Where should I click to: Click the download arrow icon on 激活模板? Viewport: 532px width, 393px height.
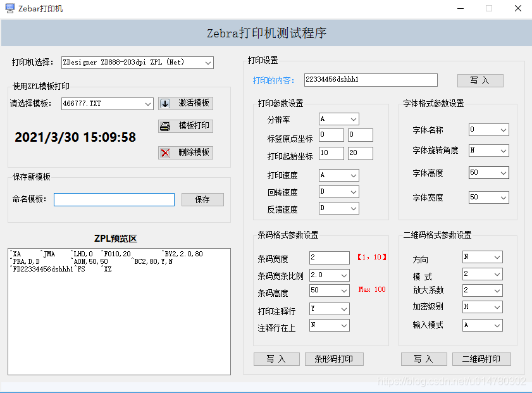point(165,104)
